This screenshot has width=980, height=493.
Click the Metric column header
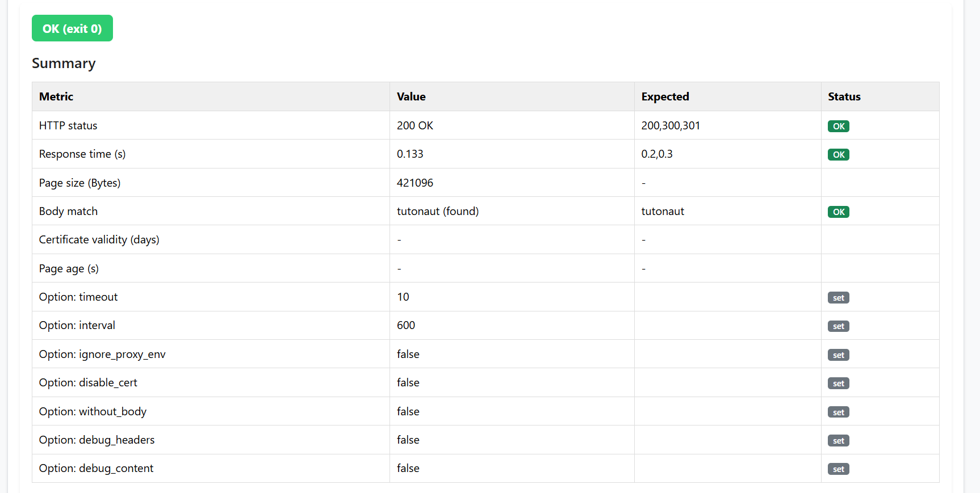[x=56, y=96]
